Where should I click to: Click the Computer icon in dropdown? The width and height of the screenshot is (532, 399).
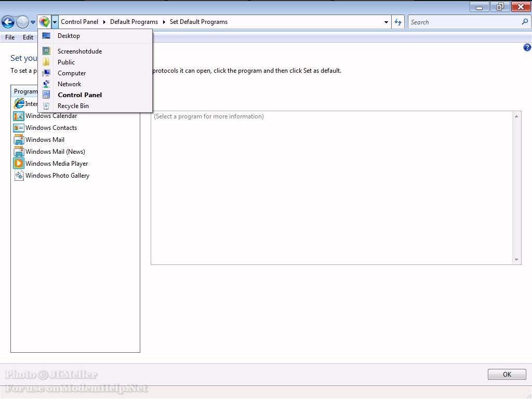[x=46, y=73]
